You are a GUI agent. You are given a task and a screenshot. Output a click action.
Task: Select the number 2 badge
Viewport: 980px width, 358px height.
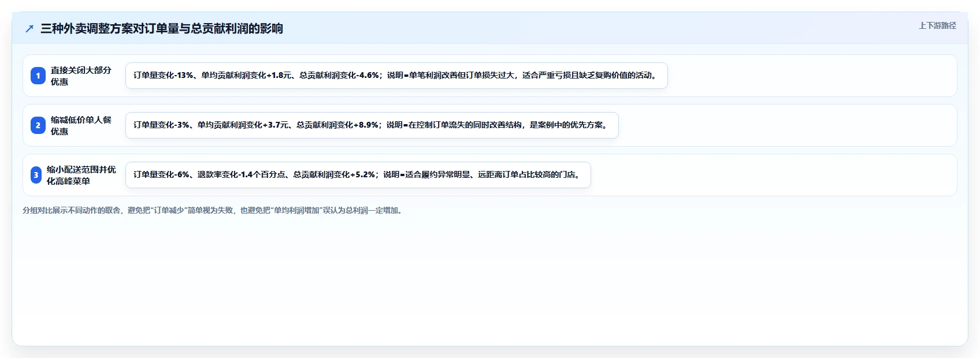click(x=38, y=125)
